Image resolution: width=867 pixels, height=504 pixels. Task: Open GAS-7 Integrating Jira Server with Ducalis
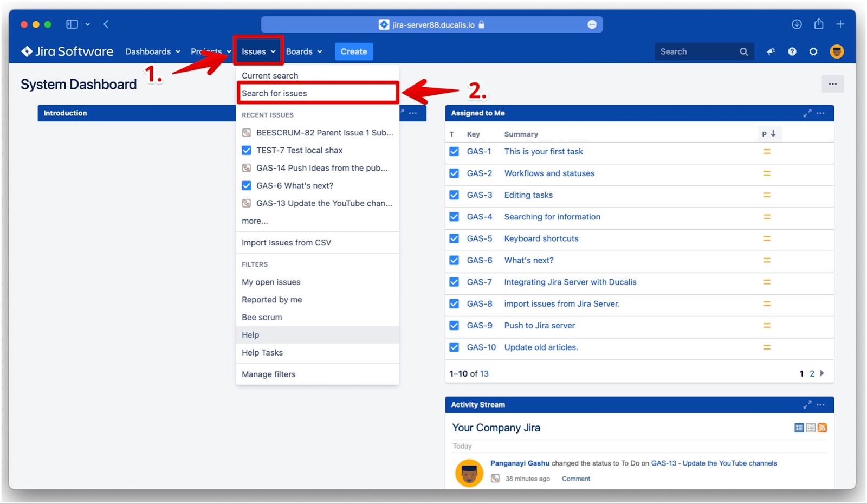tap(570, 282)
